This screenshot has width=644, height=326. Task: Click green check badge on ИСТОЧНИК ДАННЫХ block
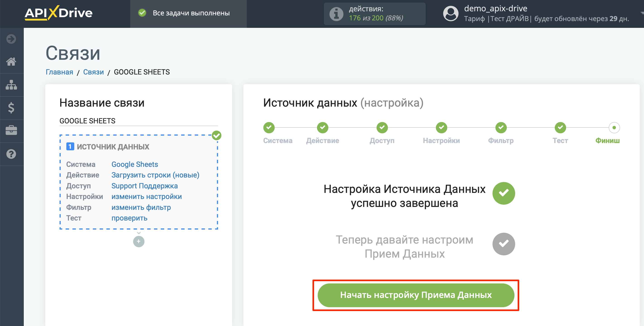coord(216,136)
